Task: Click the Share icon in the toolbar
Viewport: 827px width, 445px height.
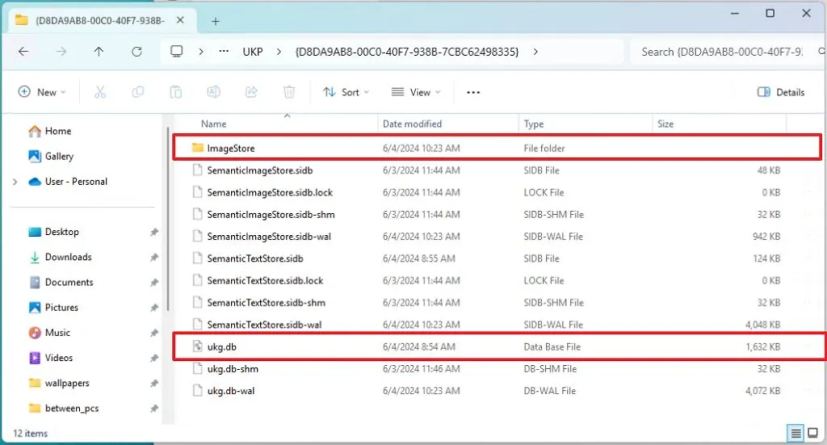Action: coord(251,92)
